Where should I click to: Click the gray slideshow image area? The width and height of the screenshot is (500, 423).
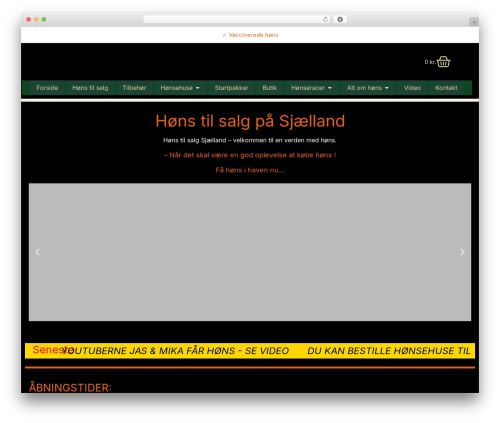(x=250, y=252)
